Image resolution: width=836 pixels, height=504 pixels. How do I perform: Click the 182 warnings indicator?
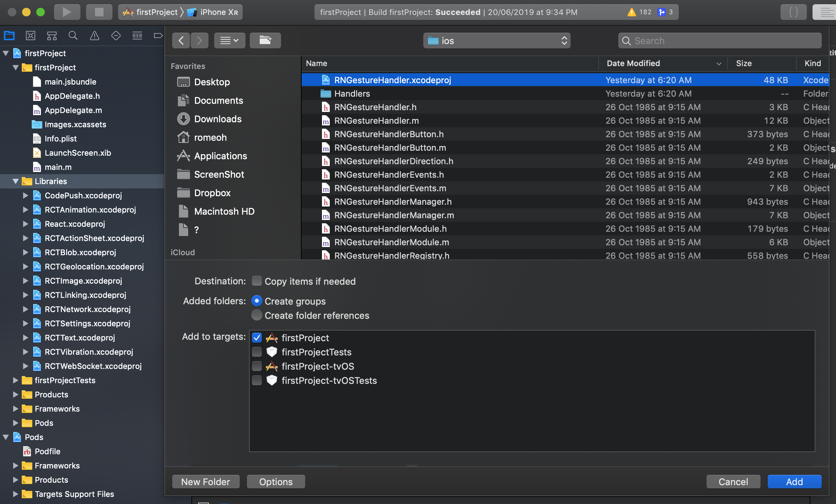click(640, 12)
